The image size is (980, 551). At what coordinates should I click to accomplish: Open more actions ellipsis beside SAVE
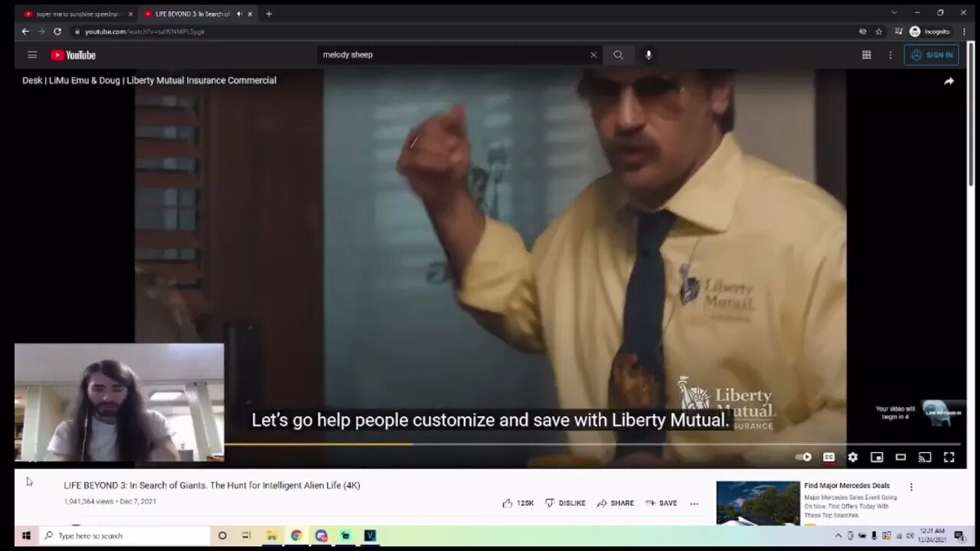click(694, 503)
